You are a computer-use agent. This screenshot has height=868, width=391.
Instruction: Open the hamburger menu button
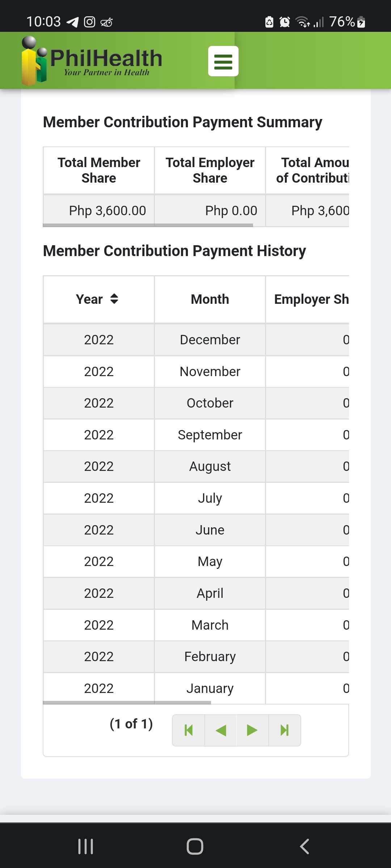tap(223, 61)
